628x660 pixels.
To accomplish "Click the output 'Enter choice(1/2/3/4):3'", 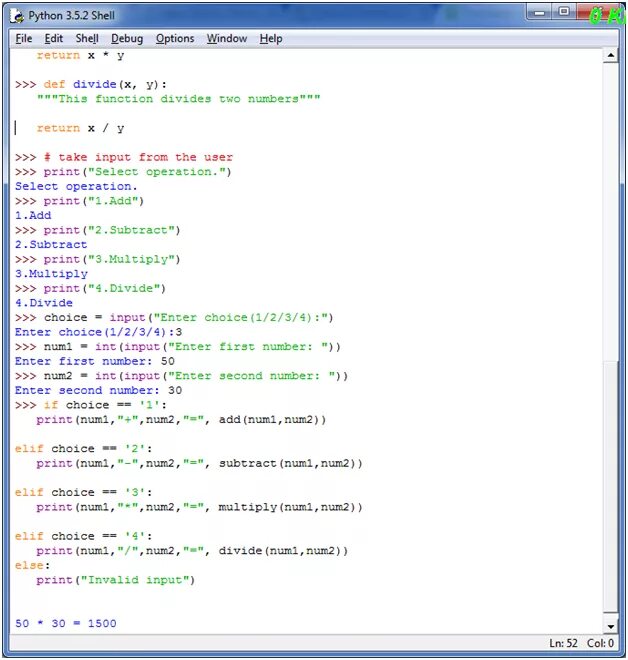I will click(98, 332).
